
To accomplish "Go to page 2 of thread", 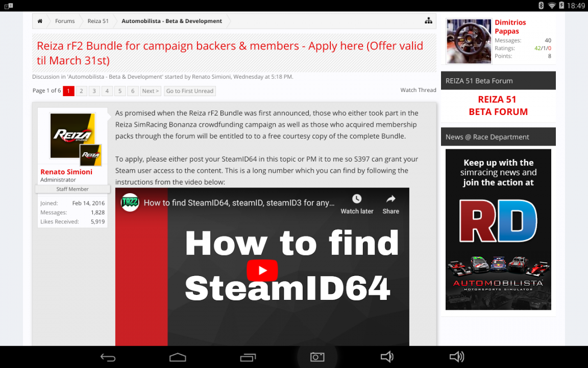I will tap(81, 91).
